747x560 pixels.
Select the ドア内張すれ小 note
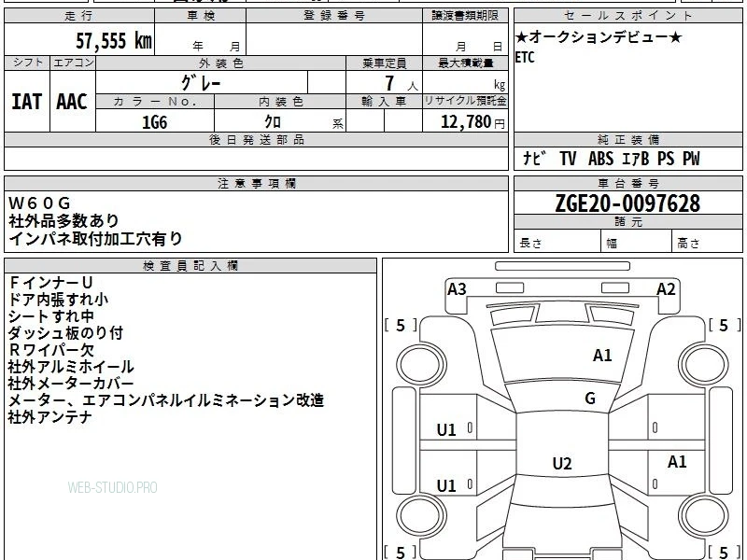pyautogui.click(x=58, y=300)
